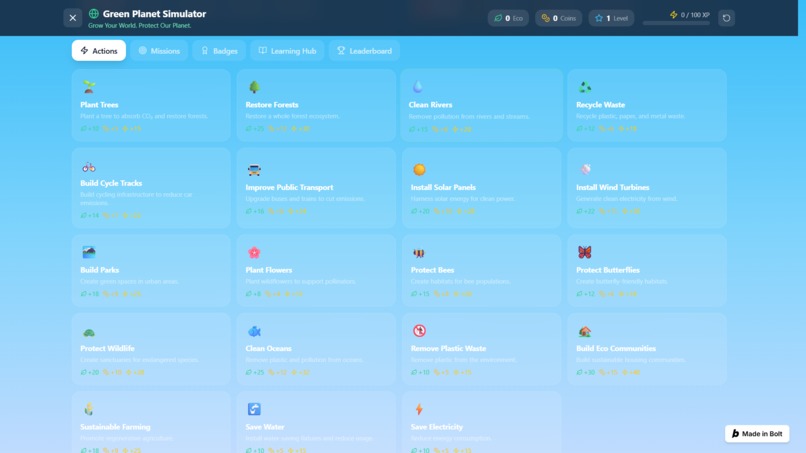Click the Plant Flowers blossom icon
The height and width of the screenshot is (453, 806).
click(x=254, y=252)
